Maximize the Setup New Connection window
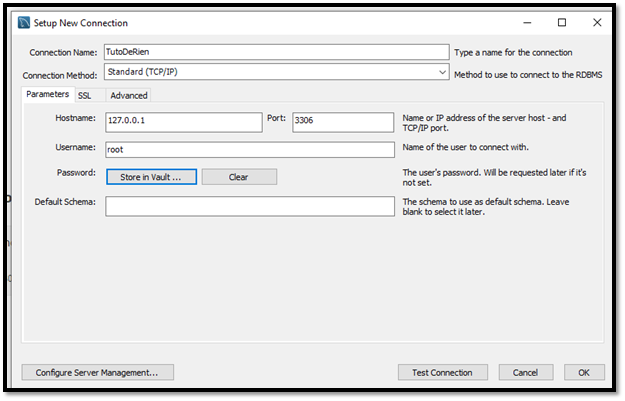The width and height of the screenshot is (625, 401). [562, 23]
